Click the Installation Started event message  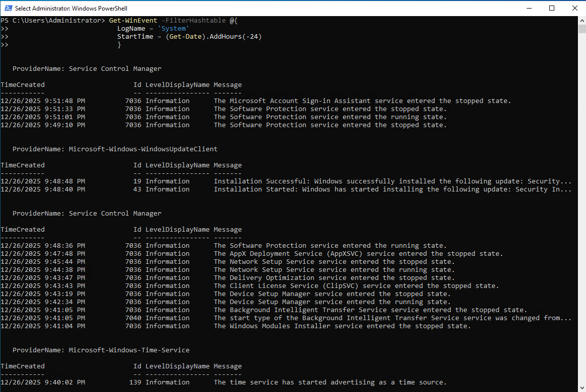pyautogui.click(x=392, y=189)
